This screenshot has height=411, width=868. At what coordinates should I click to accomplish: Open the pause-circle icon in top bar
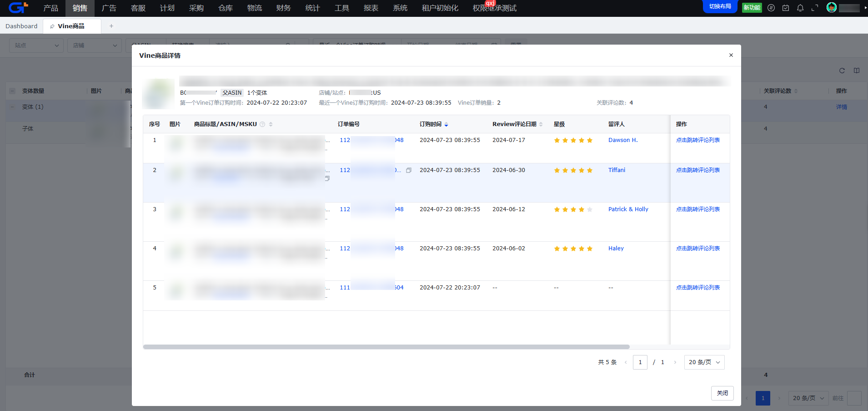[771, 8]
